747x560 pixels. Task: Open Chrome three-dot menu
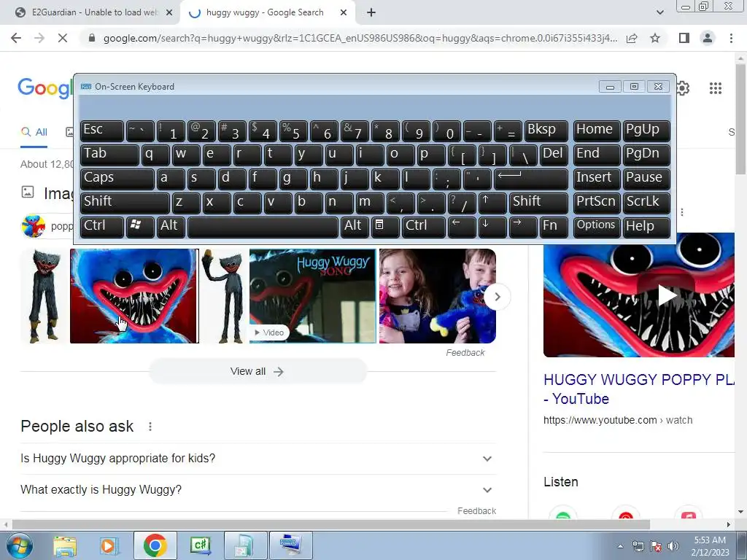(731, 38)
